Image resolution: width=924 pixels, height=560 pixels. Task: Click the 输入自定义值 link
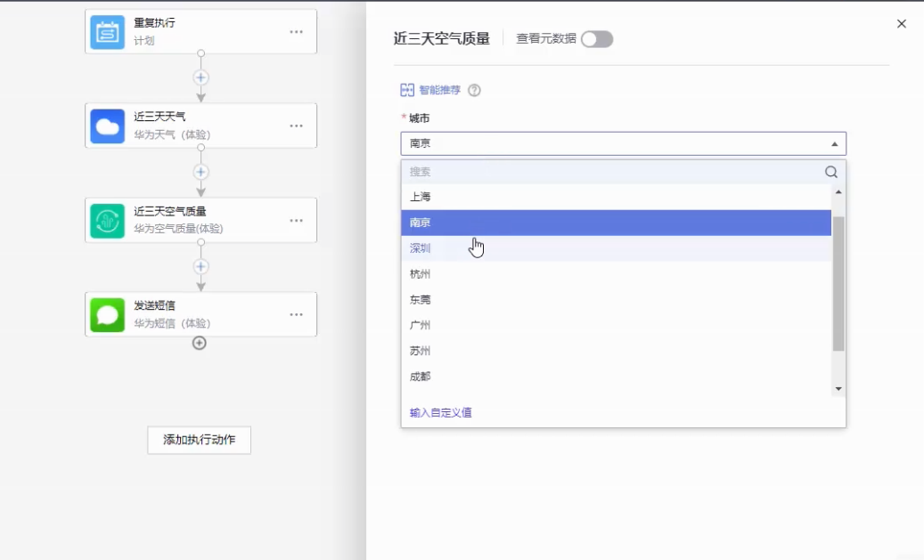point(440,412)
